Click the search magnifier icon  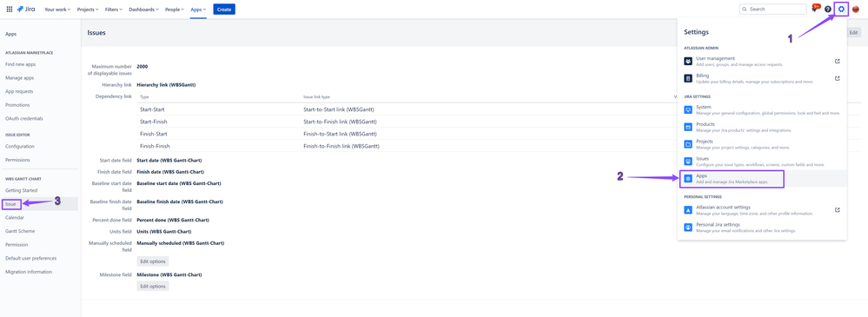[745, 10]
